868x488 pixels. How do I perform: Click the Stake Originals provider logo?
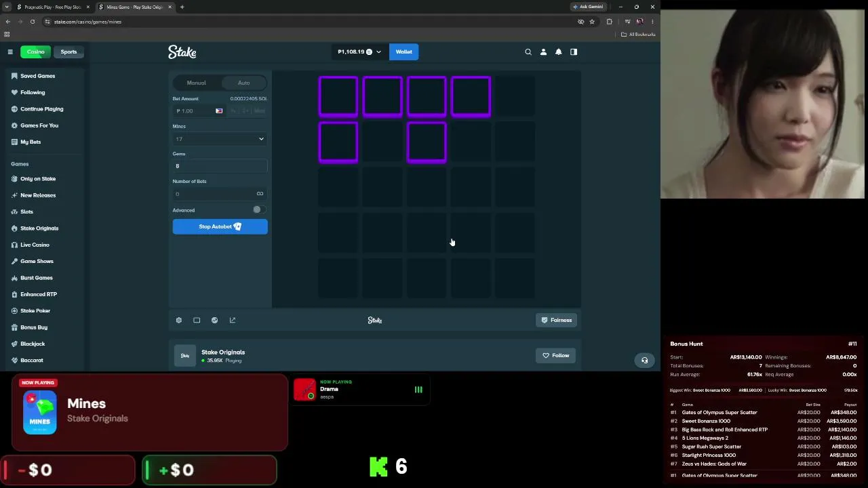(x=185, y=356)
